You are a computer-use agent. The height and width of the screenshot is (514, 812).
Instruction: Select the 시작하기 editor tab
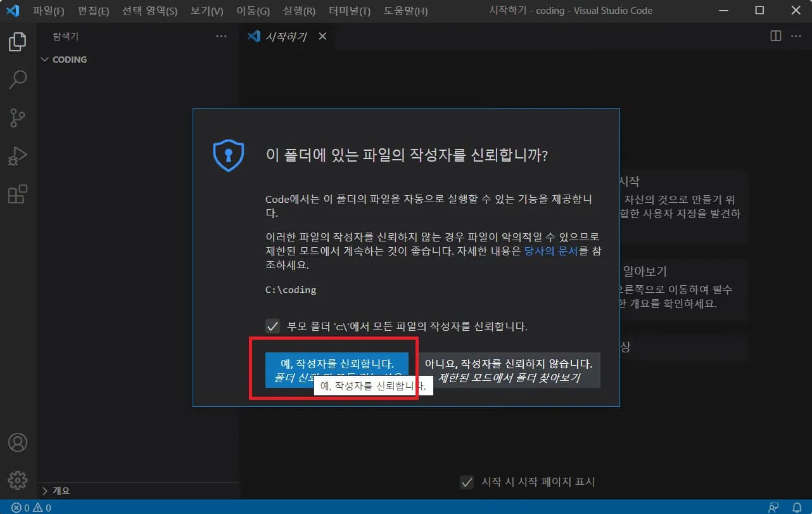pos(285,36)
